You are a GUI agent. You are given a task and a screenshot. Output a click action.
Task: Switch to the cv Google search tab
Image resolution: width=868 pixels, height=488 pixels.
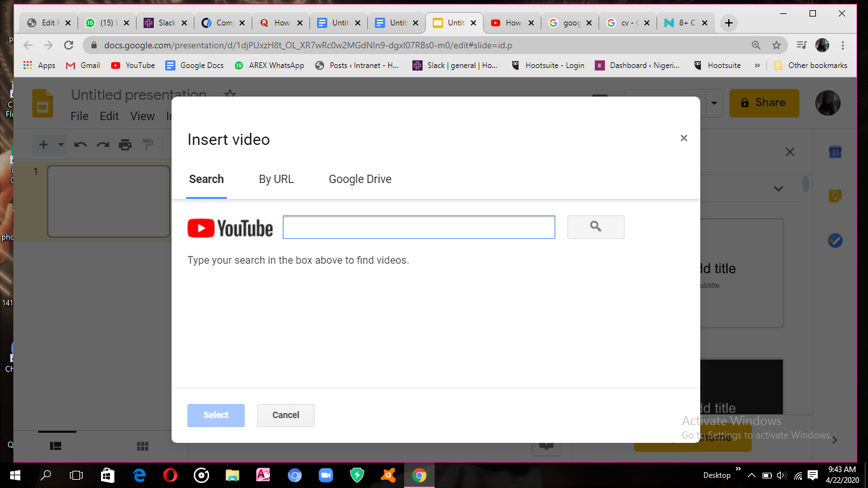click(x=628, y=23)
